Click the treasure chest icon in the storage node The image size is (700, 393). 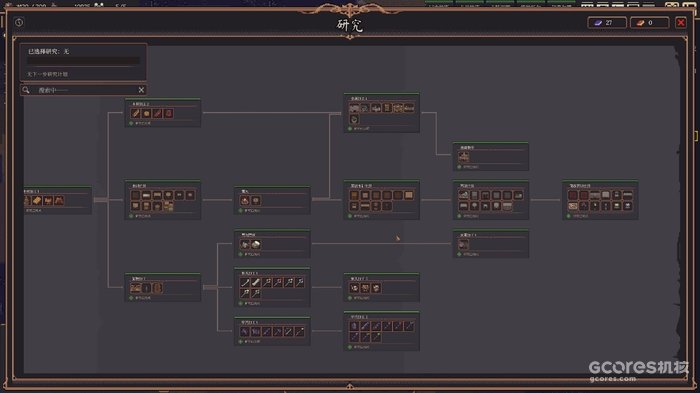click(x=136, y=288)
